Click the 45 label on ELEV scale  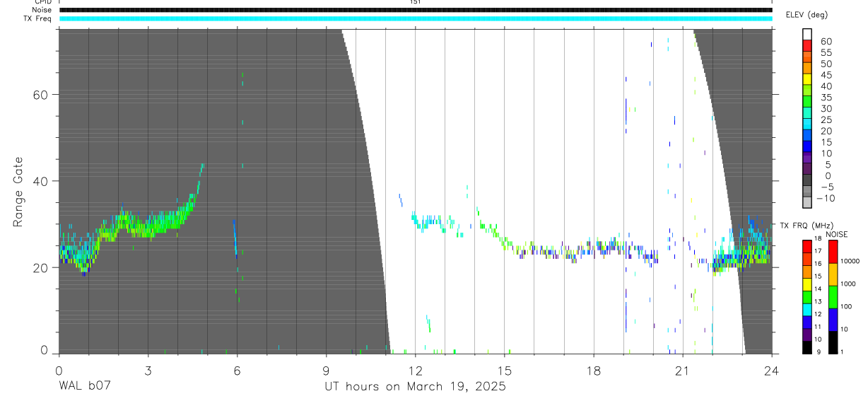click(826, 75)
